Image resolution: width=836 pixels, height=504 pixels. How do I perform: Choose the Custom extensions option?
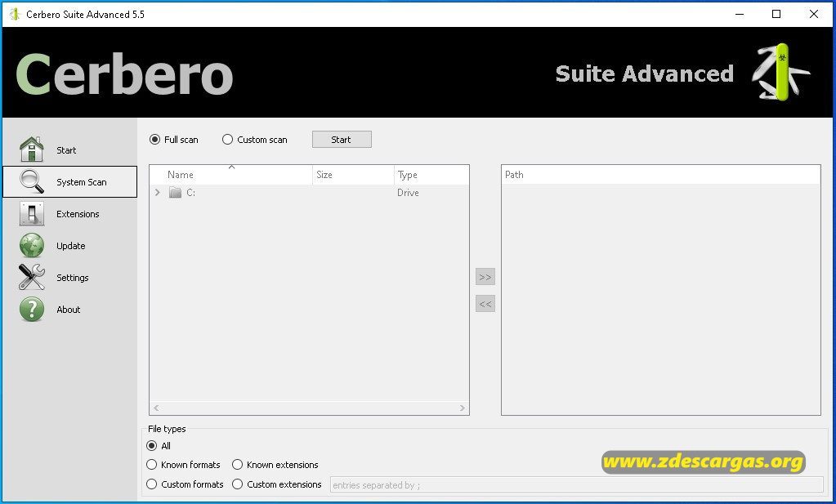237,484
